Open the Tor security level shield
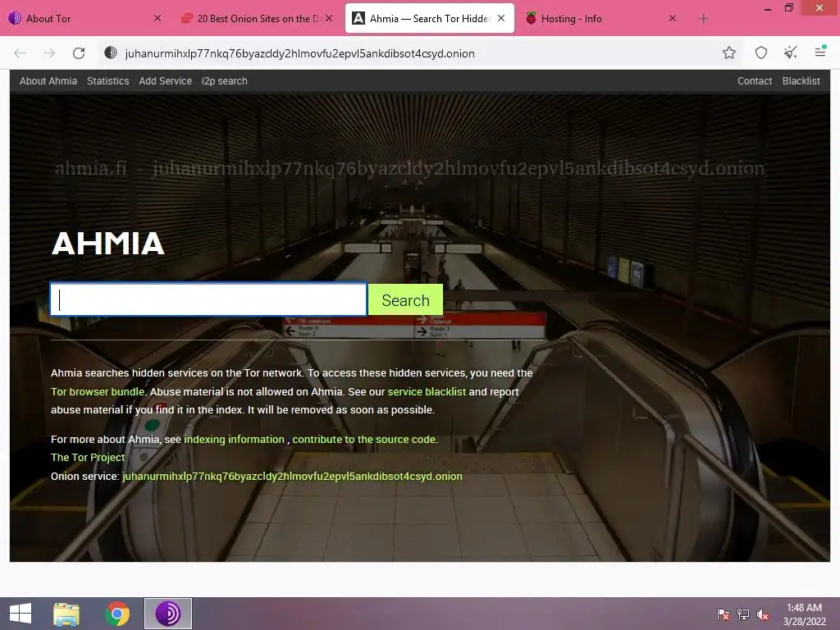This screenshot has width=840, height=630. click(x=760, y=52)
